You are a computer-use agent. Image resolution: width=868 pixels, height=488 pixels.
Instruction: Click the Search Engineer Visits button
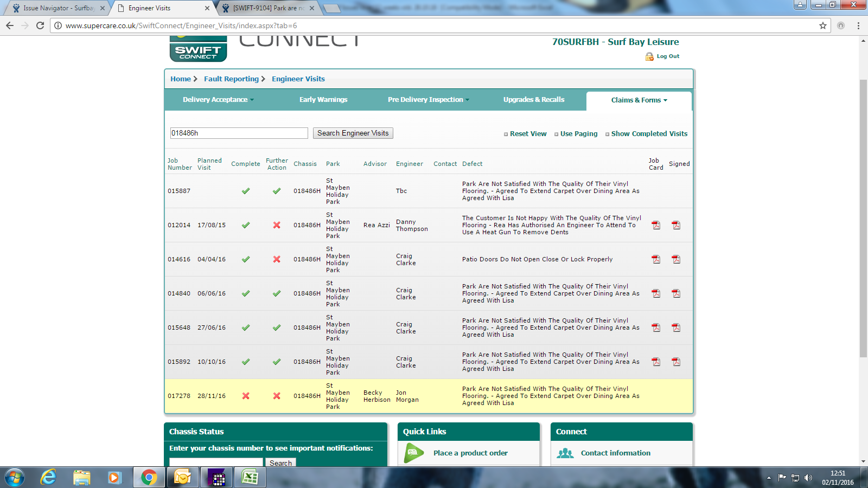coord(353,133)
